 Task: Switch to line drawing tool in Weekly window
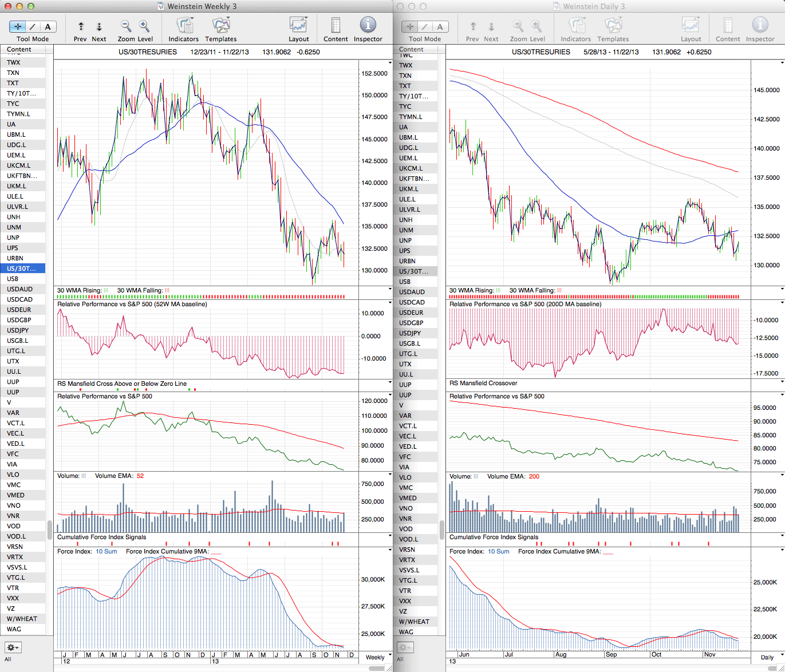33,27
